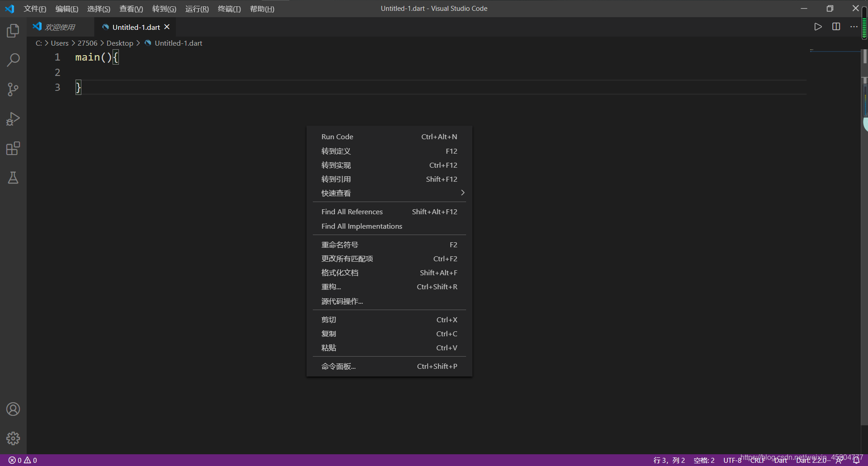The height and width of the screenshot is (466, 868).
Task: Choose 复制 in context menu
Action: 389,334
